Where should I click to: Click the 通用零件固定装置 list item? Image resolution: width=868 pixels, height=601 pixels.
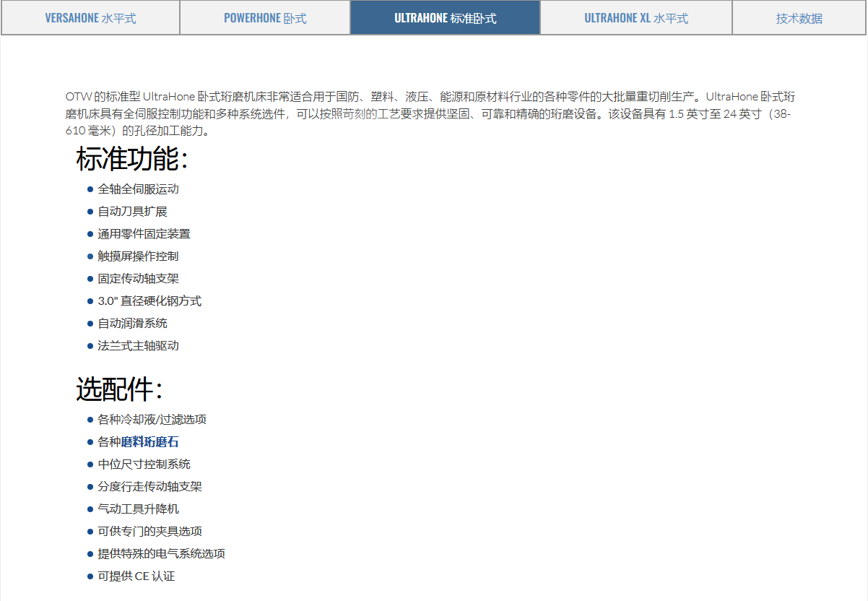tap(144, 234)
